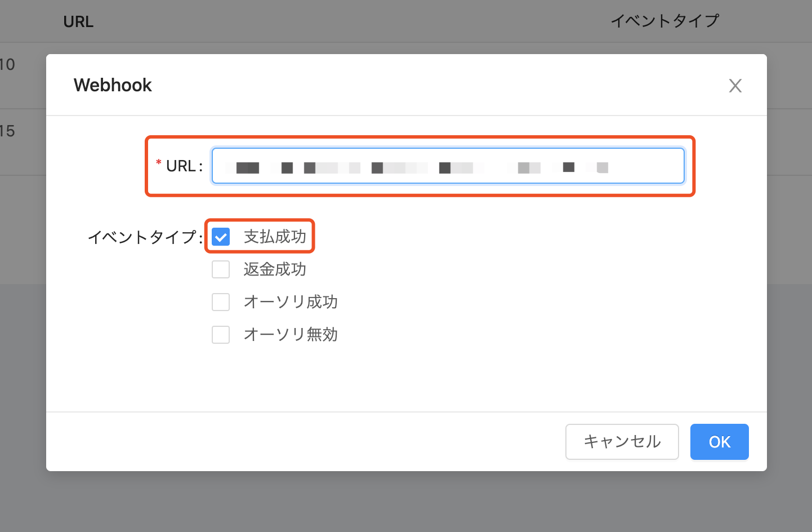The height and width of the screenshot is (532, 812).
Task: Click the red required asterisk beside URL
Action: [159, 163]
